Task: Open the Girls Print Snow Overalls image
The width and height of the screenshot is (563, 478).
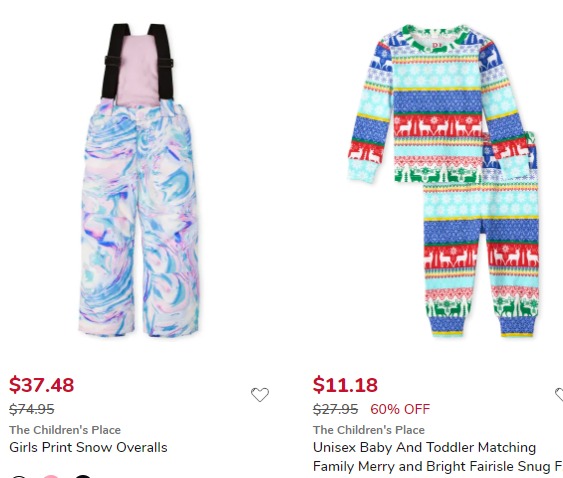Action: point(139,180)
